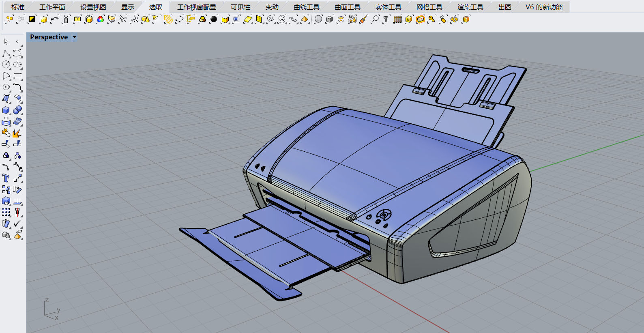This screenshot has width=644, height=333.
Task: Click the Select Meshes yellow grid icon
Action: pyautogui.click(x=259, y=19)
